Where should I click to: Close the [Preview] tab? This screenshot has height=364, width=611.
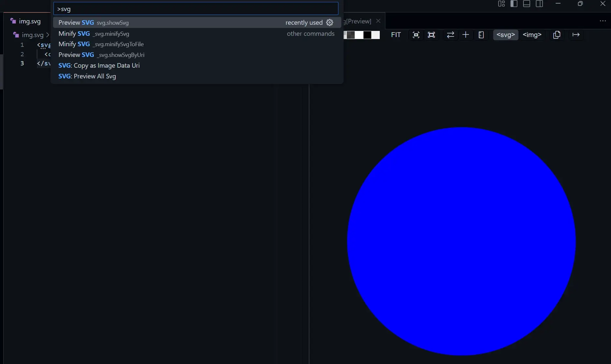[x=378, y=21]
